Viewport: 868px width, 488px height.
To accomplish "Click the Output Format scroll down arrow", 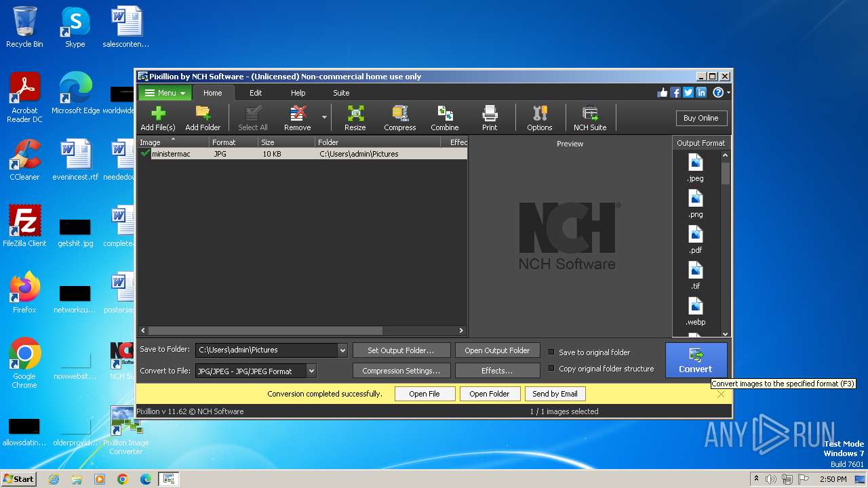I will (725, 333).
